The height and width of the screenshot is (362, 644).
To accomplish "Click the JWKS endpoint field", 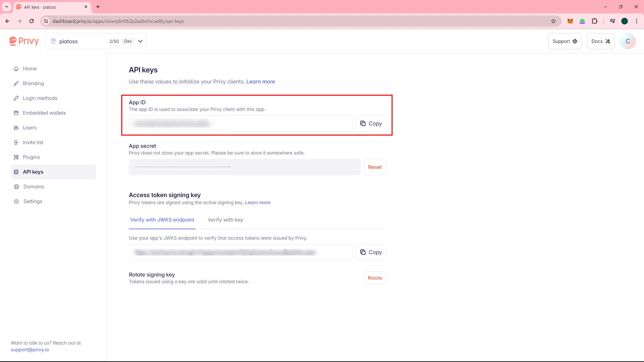I will pos(240,252).
